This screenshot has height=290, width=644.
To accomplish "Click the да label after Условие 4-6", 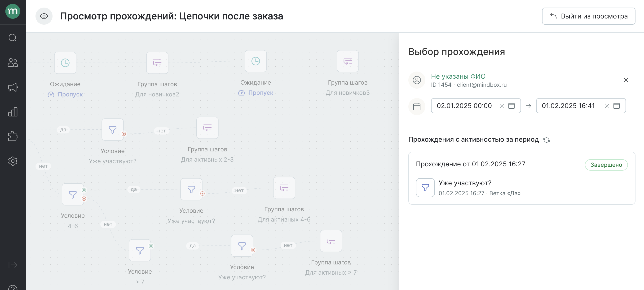I will point(134,190).
